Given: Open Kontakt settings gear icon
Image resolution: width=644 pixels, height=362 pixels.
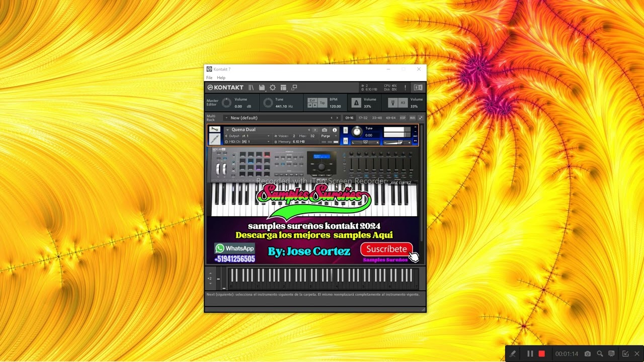Looking at the screenshot, I should pyautogui.click(x=273, y=87).
